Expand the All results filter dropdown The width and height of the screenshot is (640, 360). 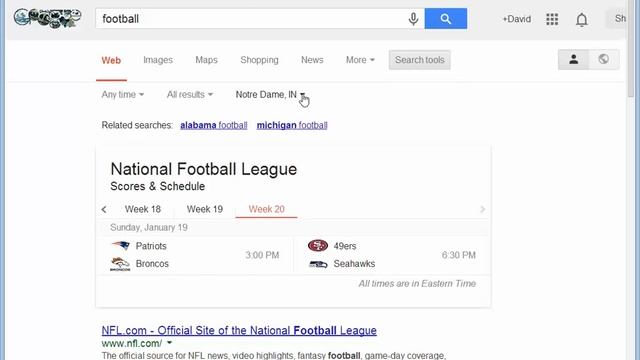(189, 95)
